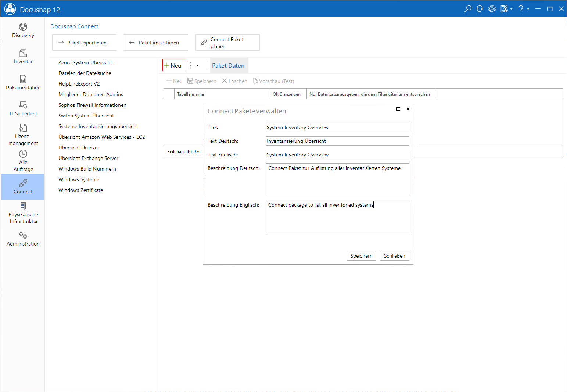
Task: Select Übersicht Amazon Web Services - EC2
Action: pyautogui.click(x=102, y=137)
